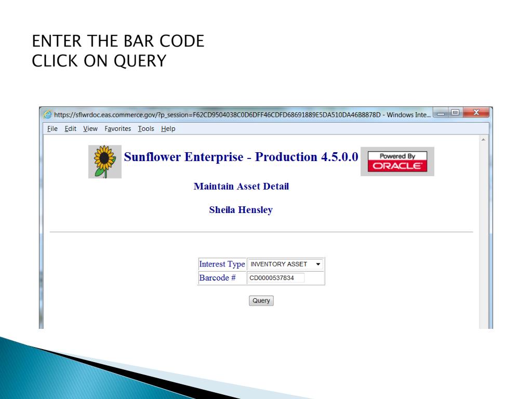Open the Favorites menu
Screen dimensions: 532x399
tap(118, 129)
